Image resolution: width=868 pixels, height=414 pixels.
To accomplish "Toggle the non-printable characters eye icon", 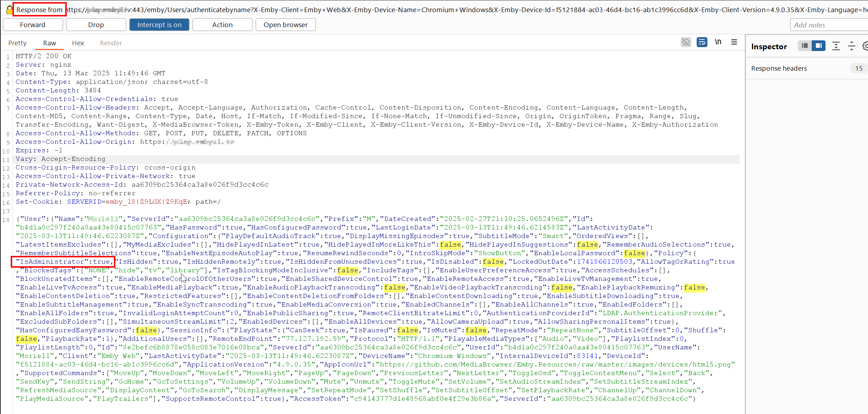I will pyautogui.click(x=686, y=42).
